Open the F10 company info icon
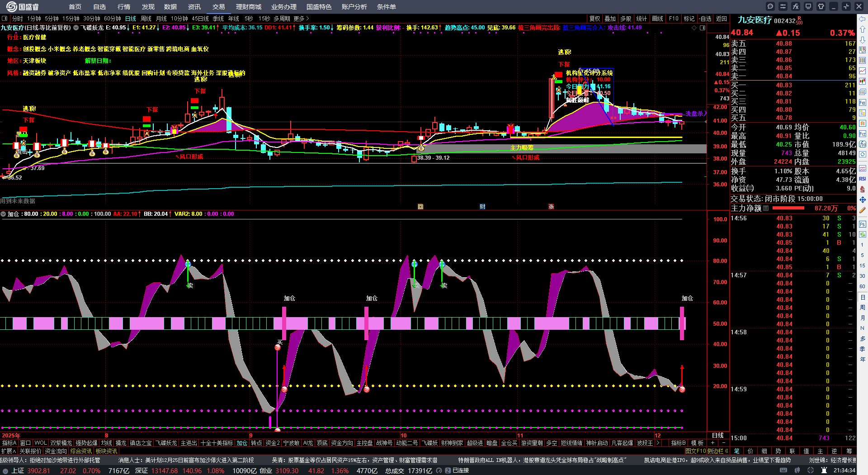 click(x=863, y=102)
